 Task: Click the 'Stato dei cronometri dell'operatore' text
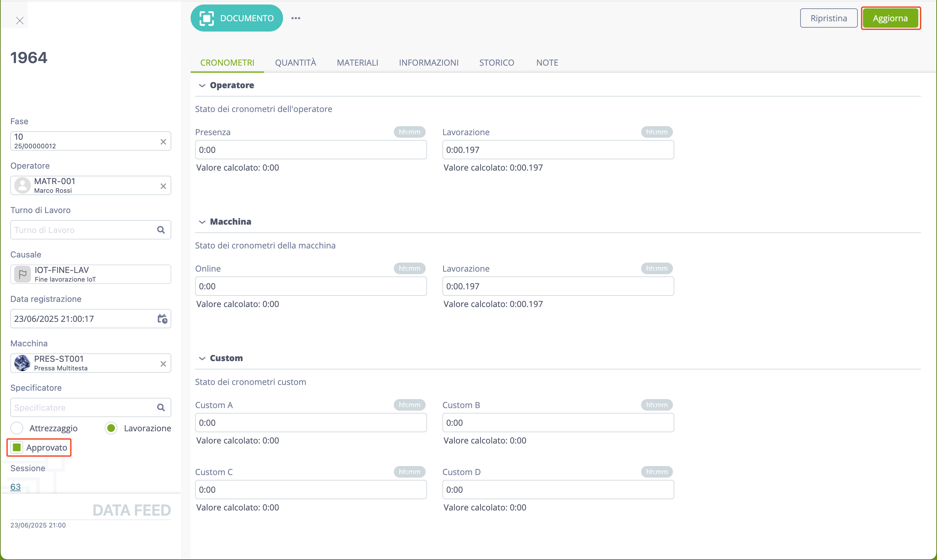point(263,109)
